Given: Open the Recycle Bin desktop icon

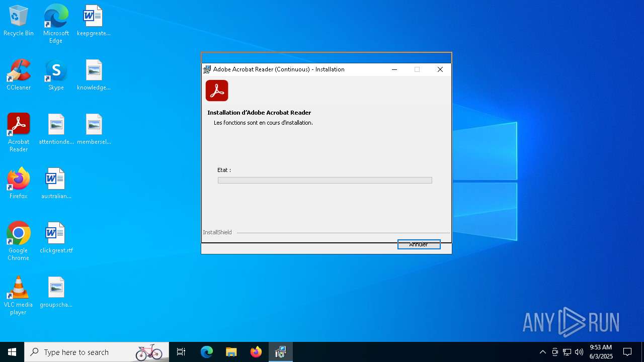Looking at the screenshot, I should (x=19, y=21).
